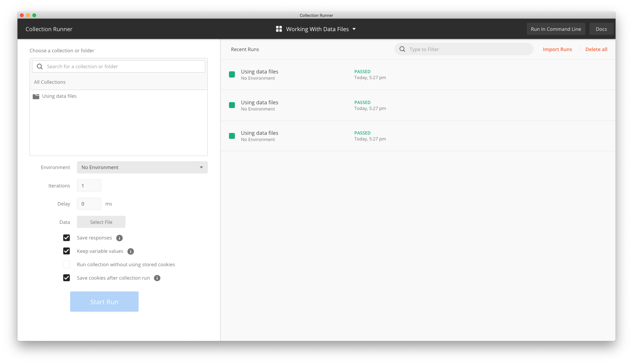Screen dimensions: 633x364
Task: Close the window with red button
Action: [22, 15]
